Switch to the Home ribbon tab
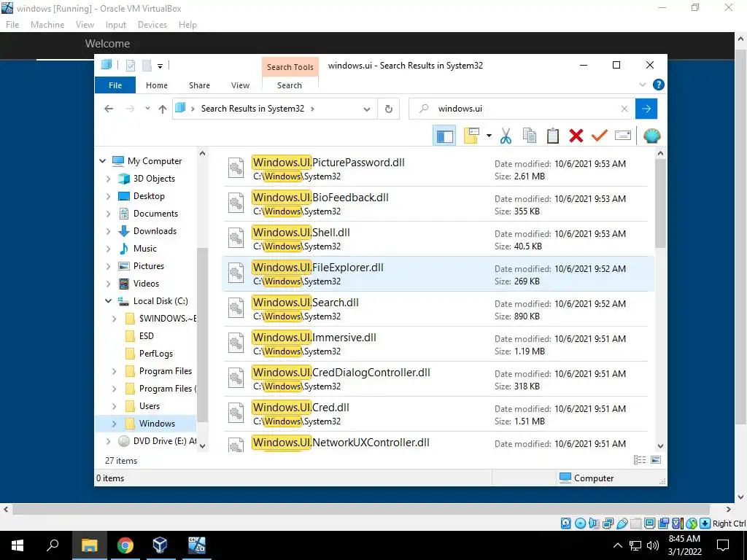Screen dimensions: 747x560 click(157, 85)
